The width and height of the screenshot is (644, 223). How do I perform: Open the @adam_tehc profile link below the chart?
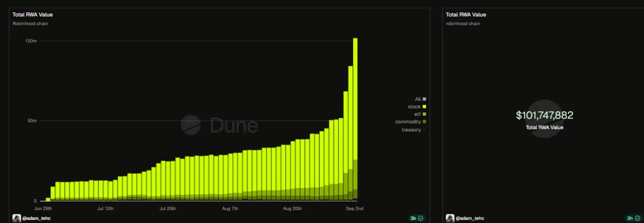click(x=36, y=218)
